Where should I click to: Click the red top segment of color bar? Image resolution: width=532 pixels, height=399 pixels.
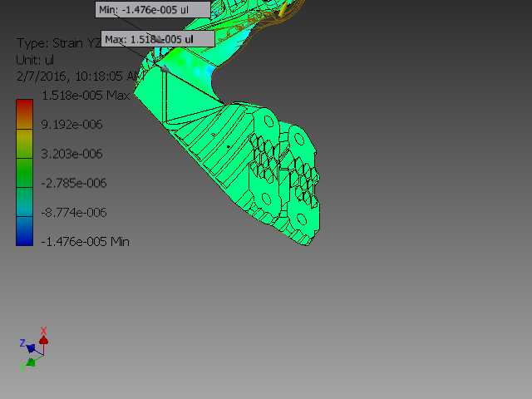tap(24, 114)
